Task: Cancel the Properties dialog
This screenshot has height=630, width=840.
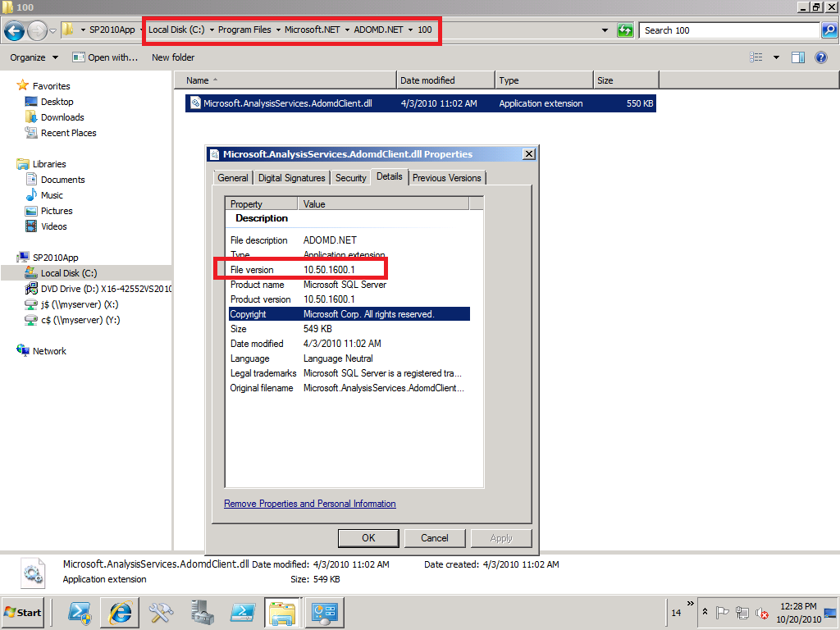Action: pos(435,538)
